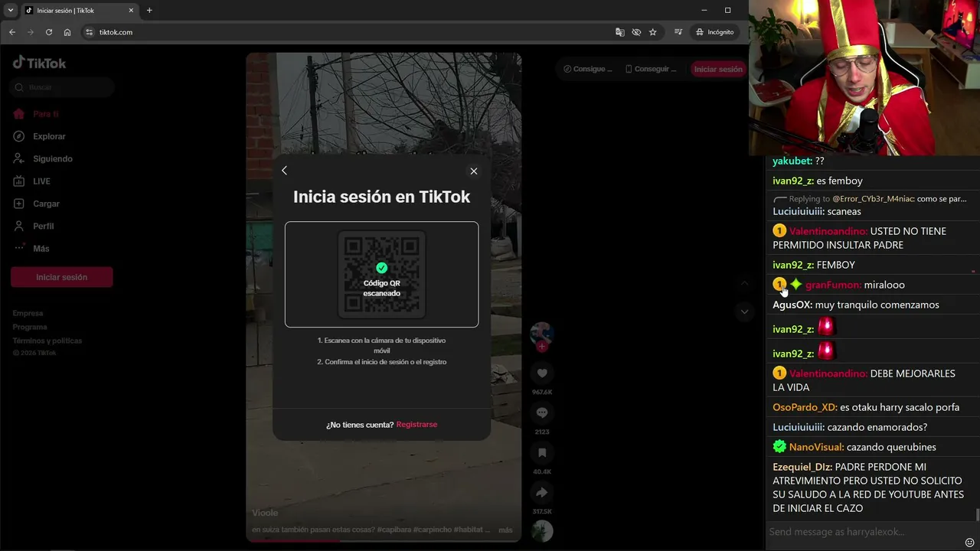Screen dimensions: 980x551
Task: Click username 'OsoPardo_XD' in chat
Action: coord(805,408)
